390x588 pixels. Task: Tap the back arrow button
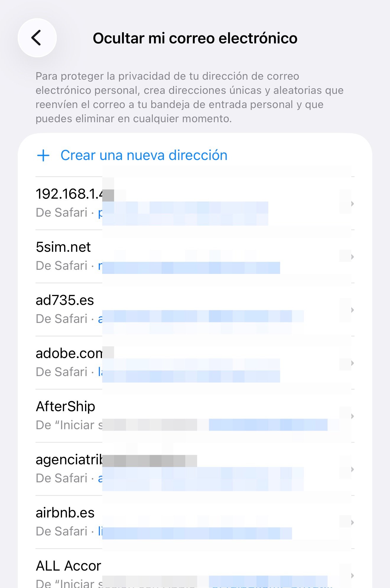(37, 38)
